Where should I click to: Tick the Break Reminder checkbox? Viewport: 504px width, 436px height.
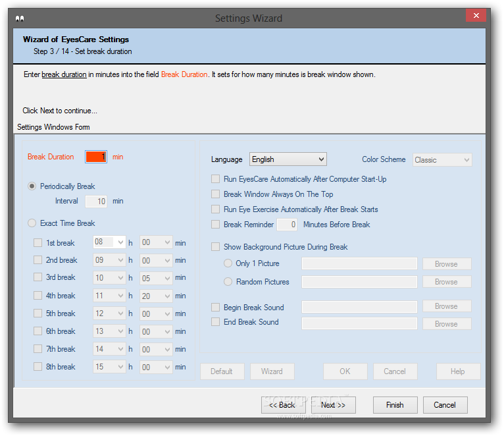tap(215, 225)
